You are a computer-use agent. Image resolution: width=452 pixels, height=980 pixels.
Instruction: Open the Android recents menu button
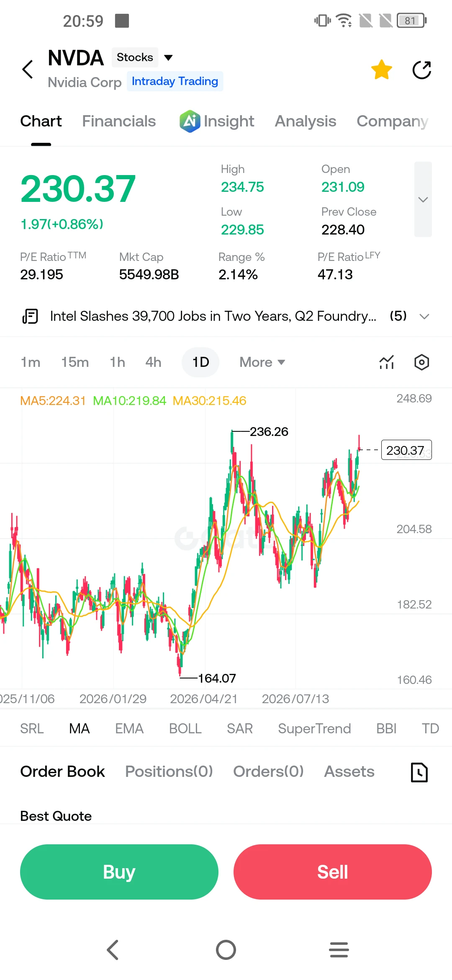339,950
